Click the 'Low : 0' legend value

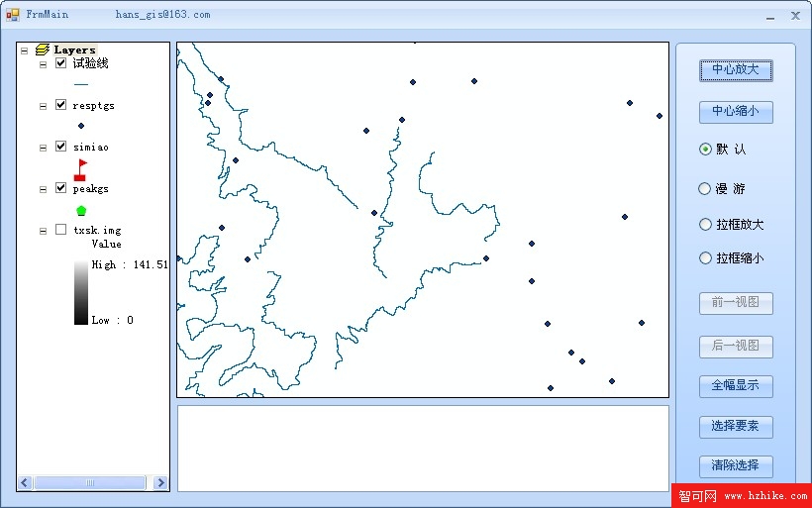pyautogui.click(x=112, y=320)
